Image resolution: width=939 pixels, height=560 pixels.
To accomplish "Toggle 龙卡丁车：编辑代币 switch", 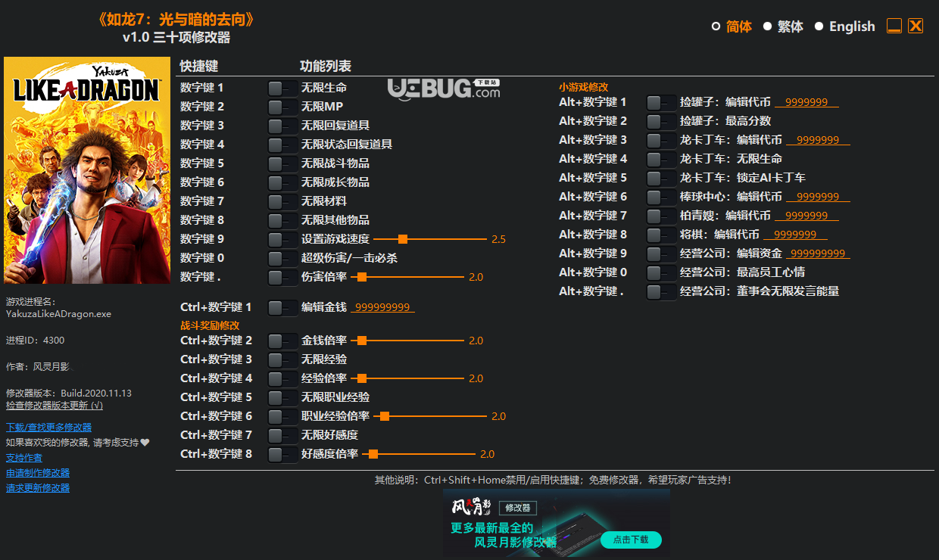I will [x=661, y=140].
